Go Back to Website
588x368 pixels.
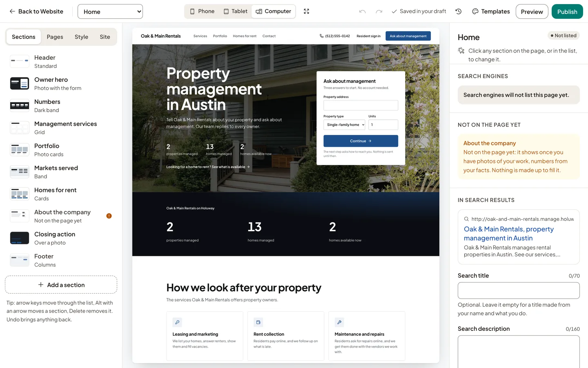tap(36, 11)
